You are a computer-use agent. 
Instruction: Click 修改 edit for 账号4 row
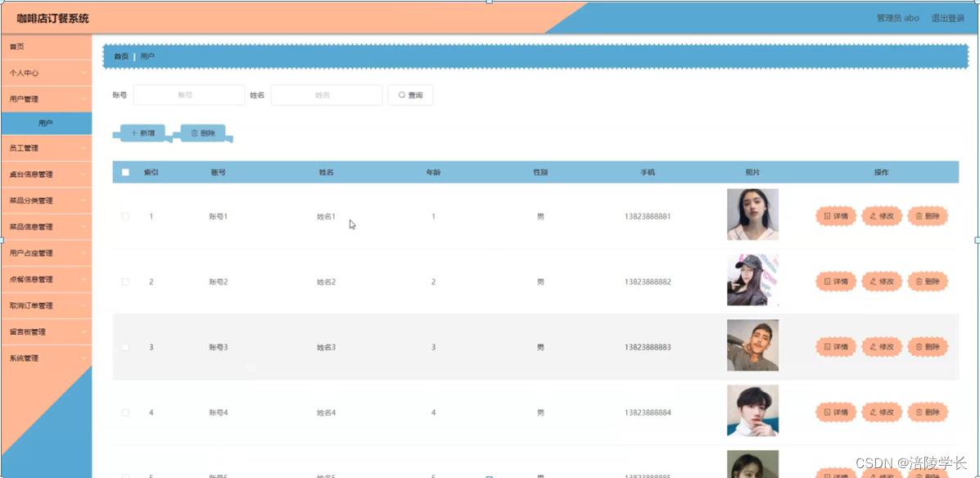tap(882, 413)
